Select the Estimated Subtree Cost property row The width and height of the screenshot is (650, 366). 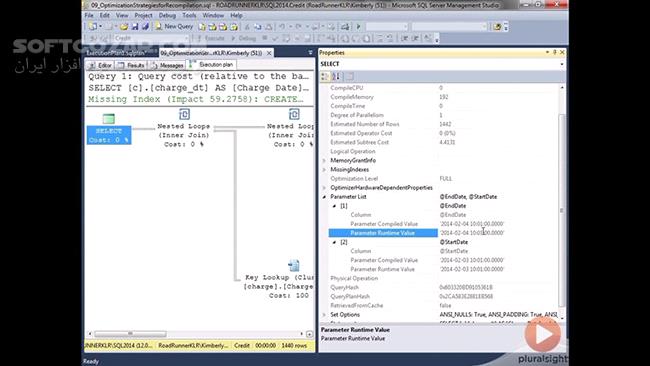coord(444,142)
